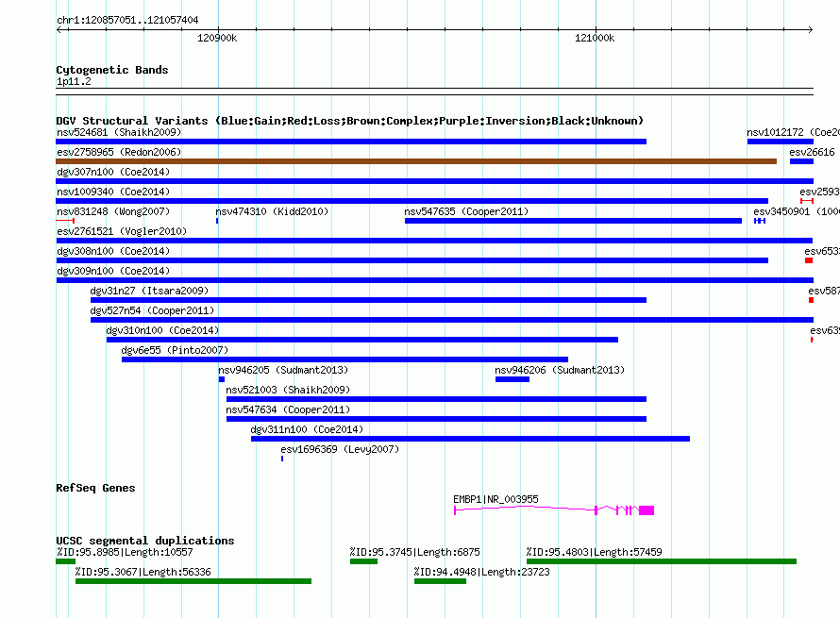This screenshot has height=618, width=840.
Task: Open the esv2761521 (Vogler2010) label
Action: pyautogui.click(x=122, y=231)
